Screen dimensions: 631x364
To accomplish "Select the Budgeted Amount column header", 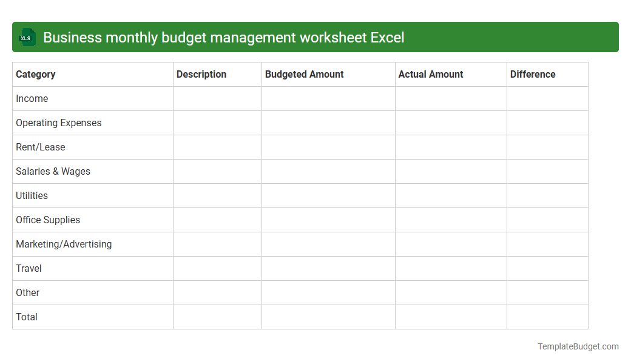I will pos(304,74).
